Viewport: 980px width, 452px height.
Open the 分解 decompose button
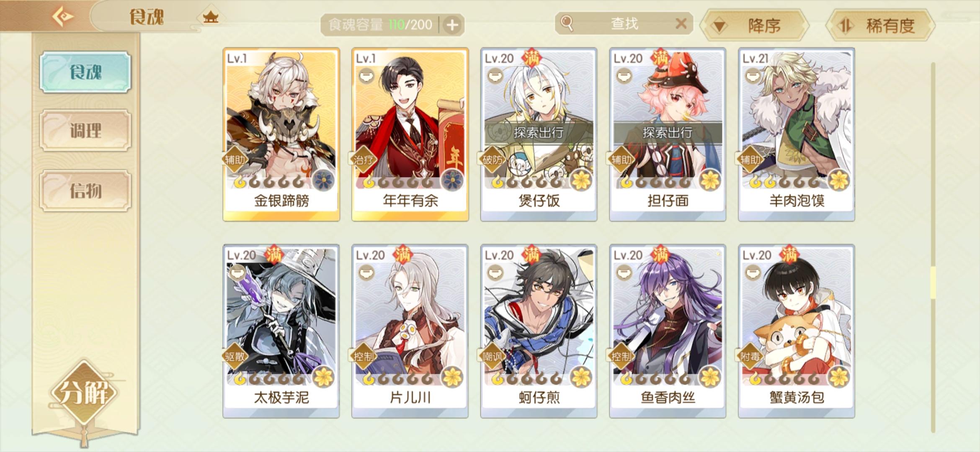pyautogui.click(x=85, y=393)
